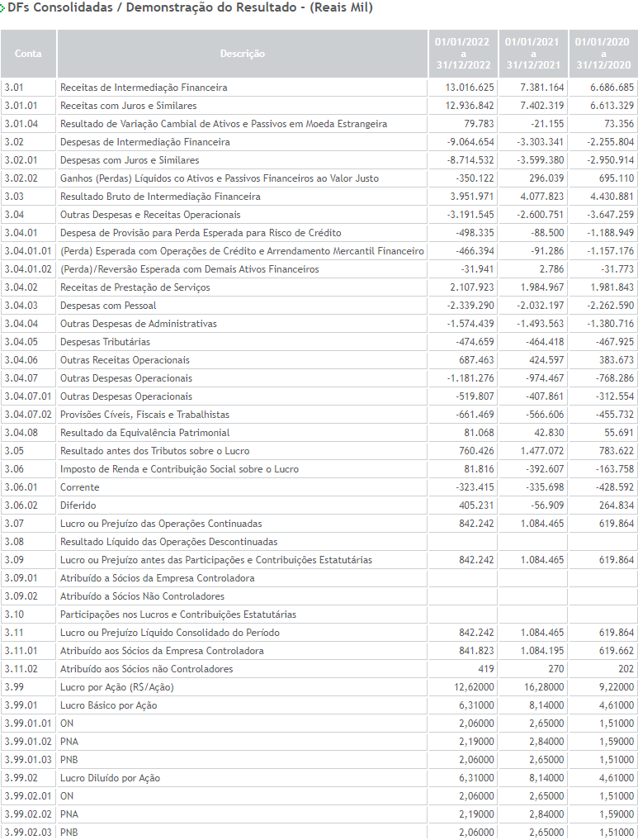Click the -2.950.914 cell
The height and width of the screenshot is (840, 638).
pos(610,160)
